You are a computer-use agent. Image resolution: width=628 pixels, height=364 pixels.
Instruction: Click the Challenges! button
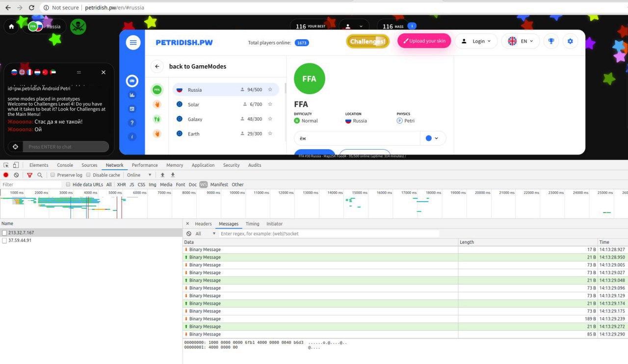(x=367, y=41)
